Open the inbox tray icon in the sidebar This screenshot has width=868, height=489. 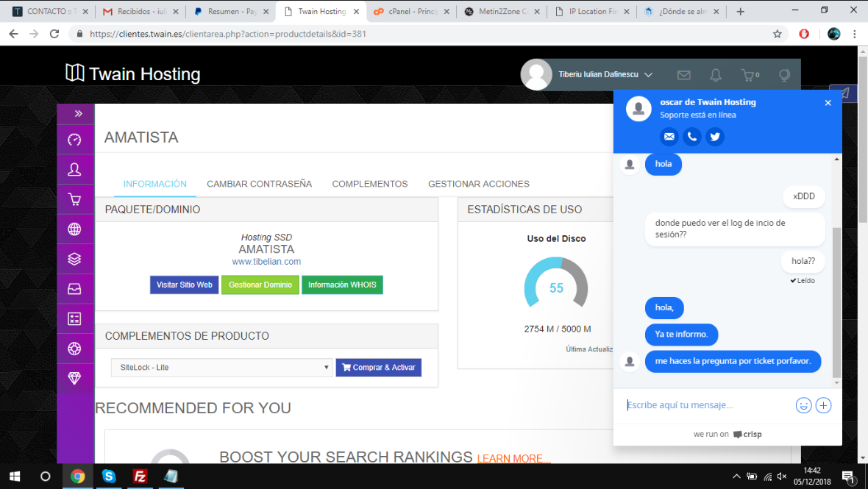click(74, 289)
